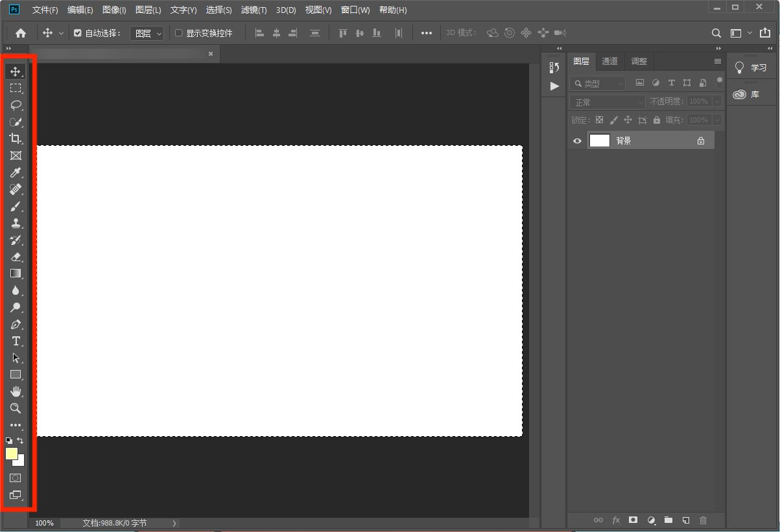The image size is (780, 532).
Task: Select the Move tool in toolbar
Action: pos(16,71)
